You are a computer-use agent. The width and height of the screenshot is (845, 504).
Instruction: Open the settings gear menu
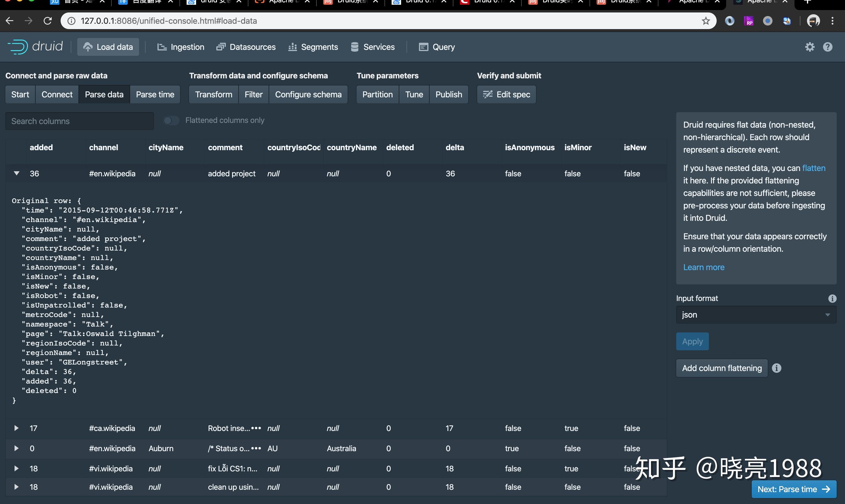[x=810, y=47]
